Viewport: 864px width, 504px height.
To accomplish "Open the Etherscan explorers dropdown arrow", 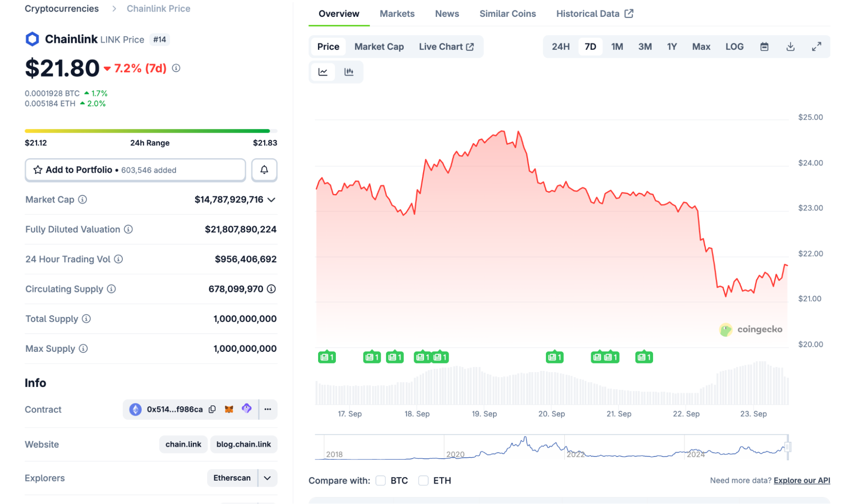I will 268,478.
